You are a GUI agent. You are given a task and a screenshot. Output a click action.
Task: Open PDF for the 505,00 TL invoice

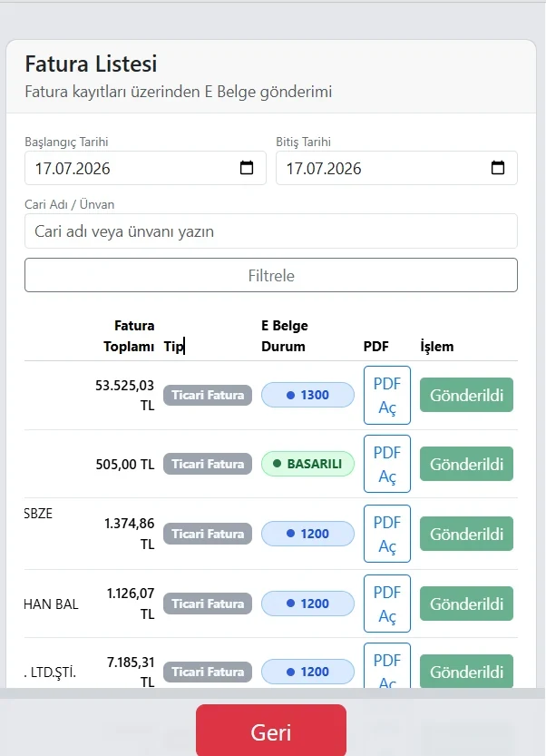tap(387, 464)
